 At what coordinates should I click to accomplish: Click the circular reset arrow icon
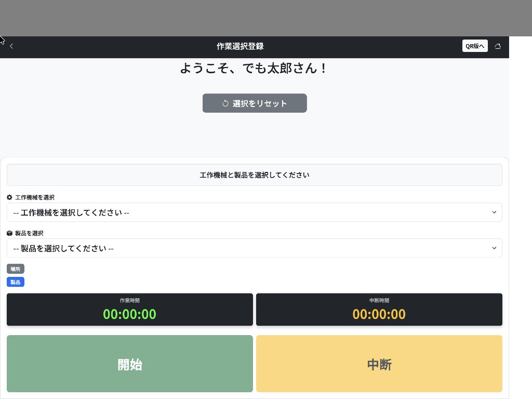click(225, 103)
